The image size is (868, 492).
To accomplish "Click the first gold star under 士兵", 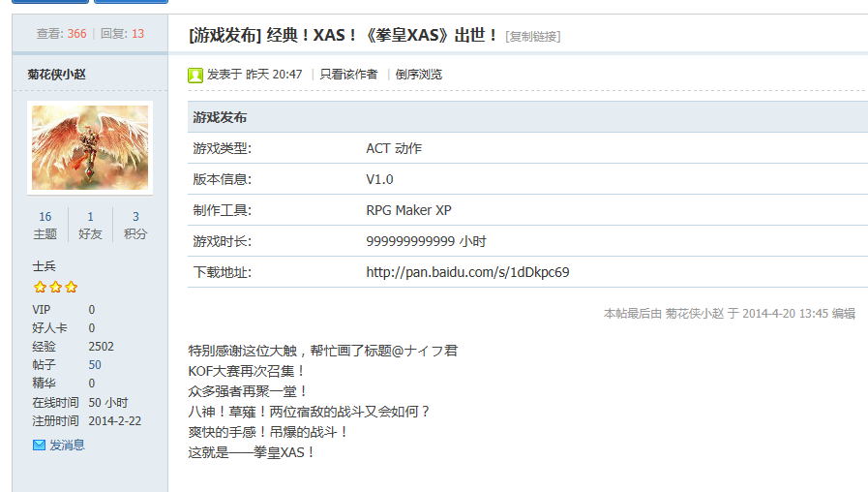I will (x=40, y=287).
